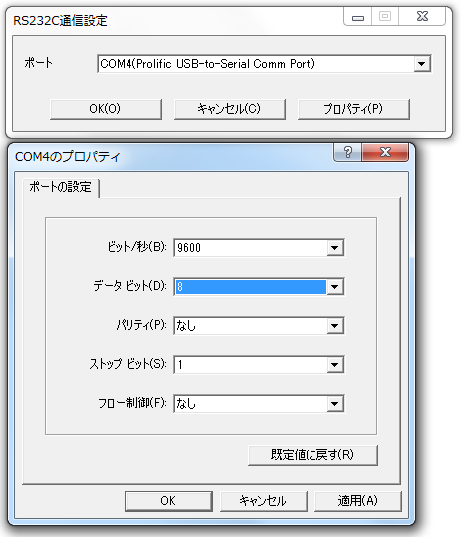This screenshot has width=464, height=537.
Task: Expand the ビット/秒(B) dropdown arrow
Action: [335, 248]
